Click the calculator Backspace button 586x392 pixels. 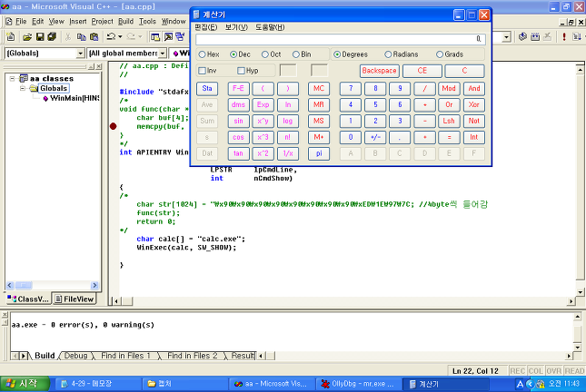pos(380,71)
